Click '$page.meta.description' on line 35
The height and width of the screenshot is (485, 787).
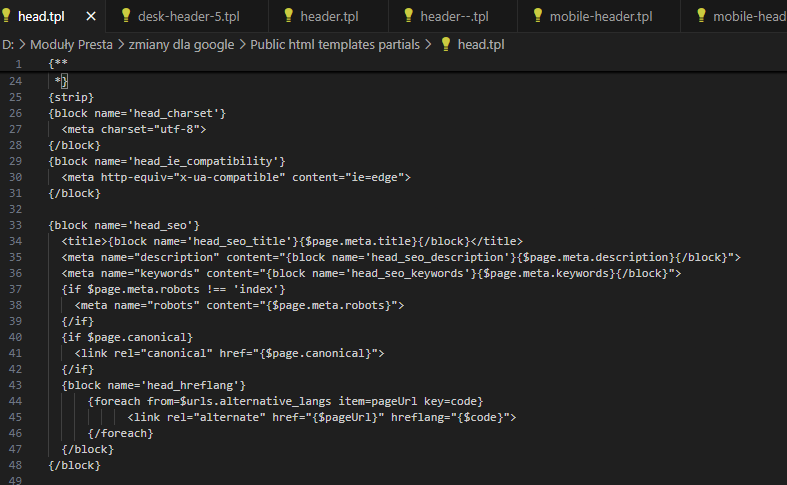(596, 257)
